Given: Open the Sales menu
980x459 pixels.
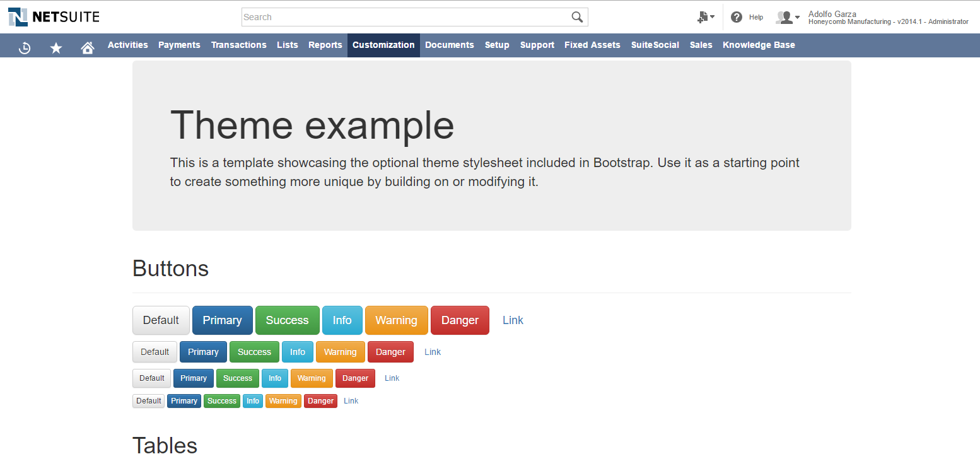Looking at the screenshot, I should click(x=701, y=45).
